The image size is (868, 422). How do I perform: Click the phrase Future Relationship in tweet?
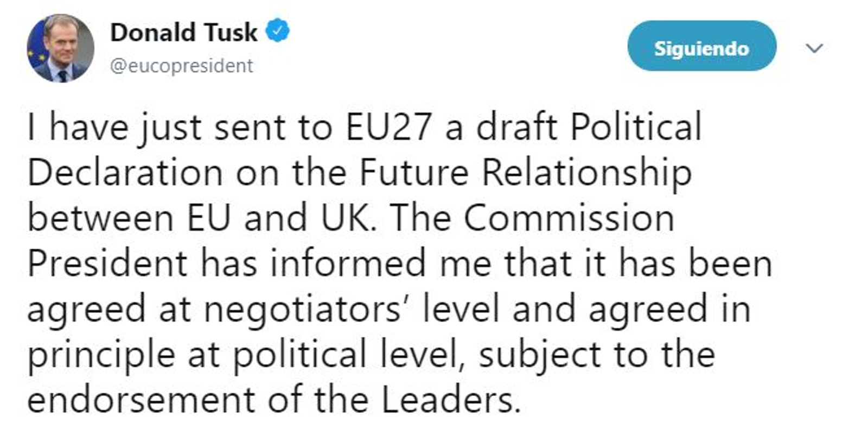coord(525,173)
